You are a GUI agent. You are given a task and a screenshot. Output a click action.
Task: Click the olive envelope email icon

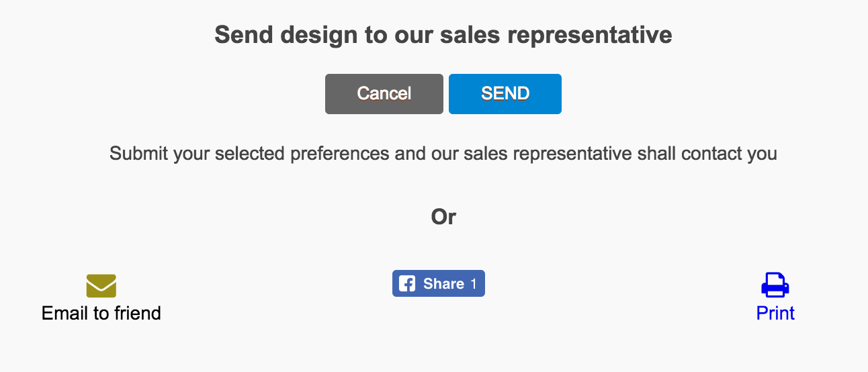tap(101, 286)
